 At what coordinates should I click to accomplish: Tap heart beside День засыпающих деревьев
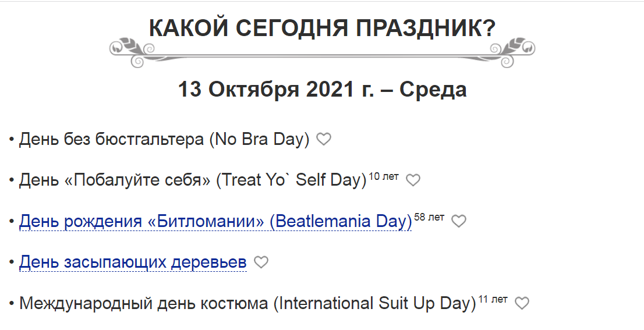(x=261, y=262)
